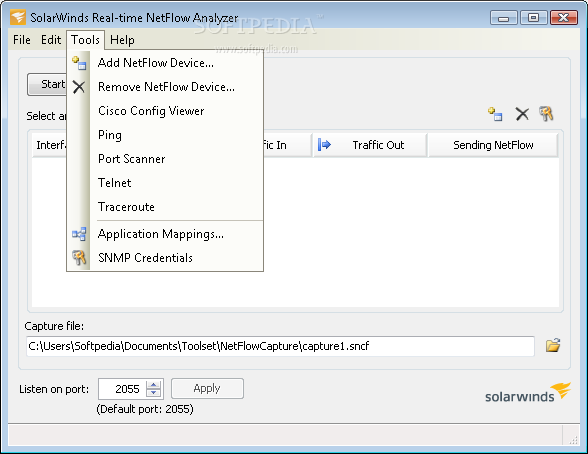Image resolution: width=588 pixels, height=454 pixels.
Task: Open SNMP Credentials from the menu
Action: [165, 258]
